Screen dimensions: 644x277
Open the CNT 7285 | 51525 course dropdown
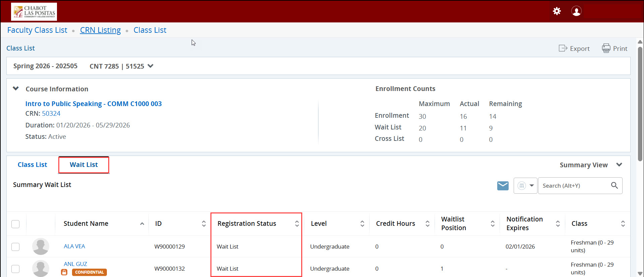[150, 66]
